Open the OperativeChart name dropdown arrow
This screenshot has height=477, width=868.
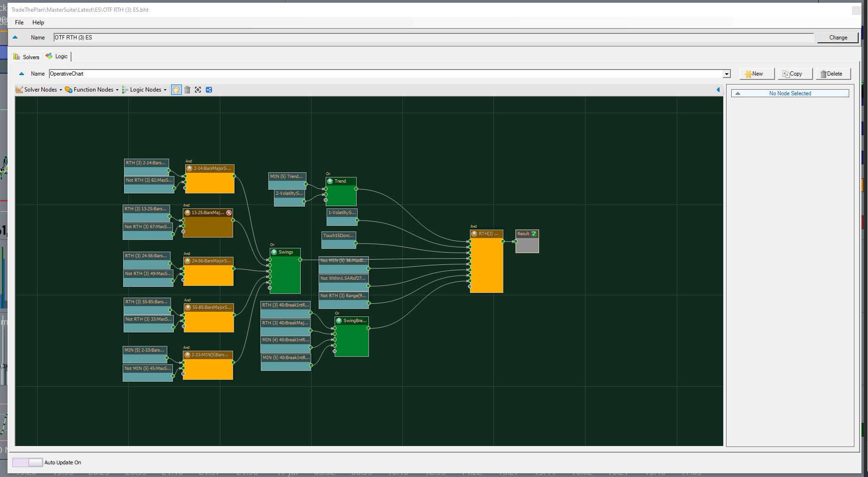727,74
